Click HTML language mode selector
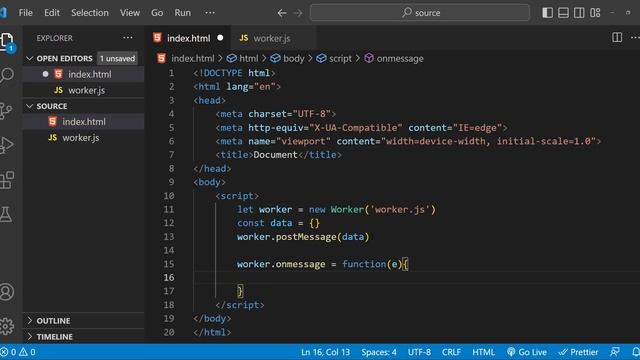The image size is (640, 360). pyautogui.click(x=483, y=352)
